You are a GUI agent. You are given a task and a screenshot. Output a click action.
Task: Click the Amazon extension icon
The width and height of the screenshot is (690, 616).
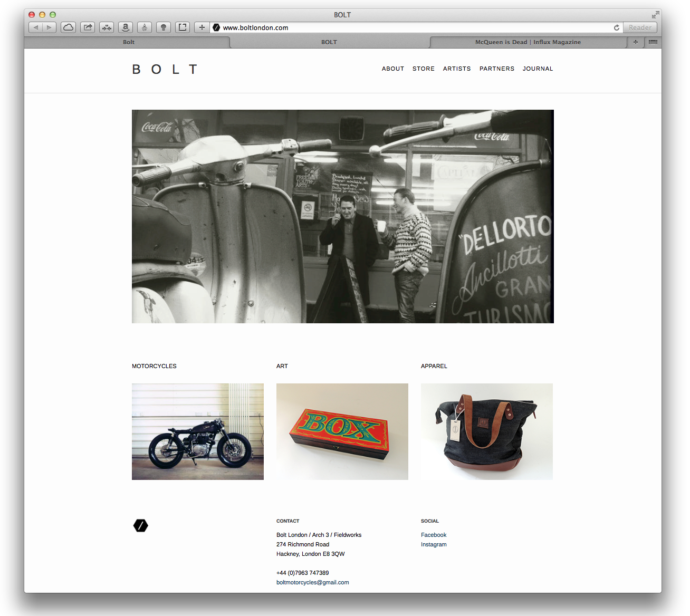pos(126,27)
